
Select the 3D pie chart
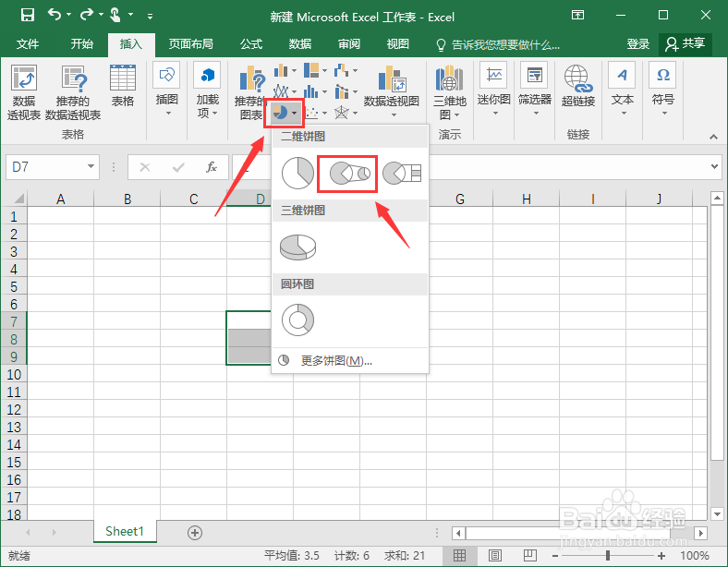(x=297, y=247)
